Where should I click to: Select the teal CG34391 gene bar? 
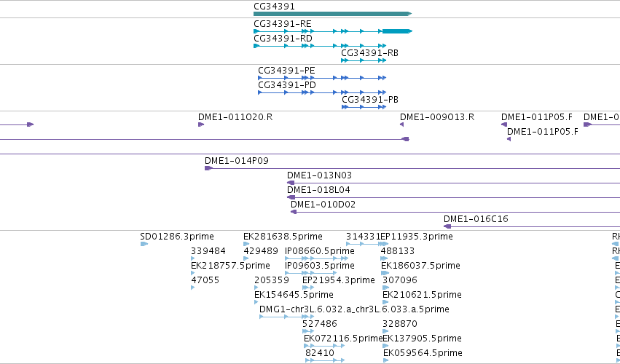coord(332,14)
